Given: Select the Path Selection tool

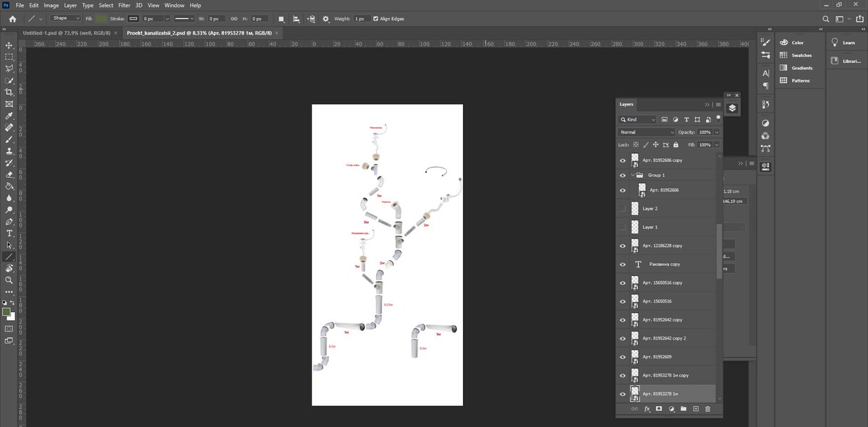Looking at the screenshot, I should [x=9, y=245].
